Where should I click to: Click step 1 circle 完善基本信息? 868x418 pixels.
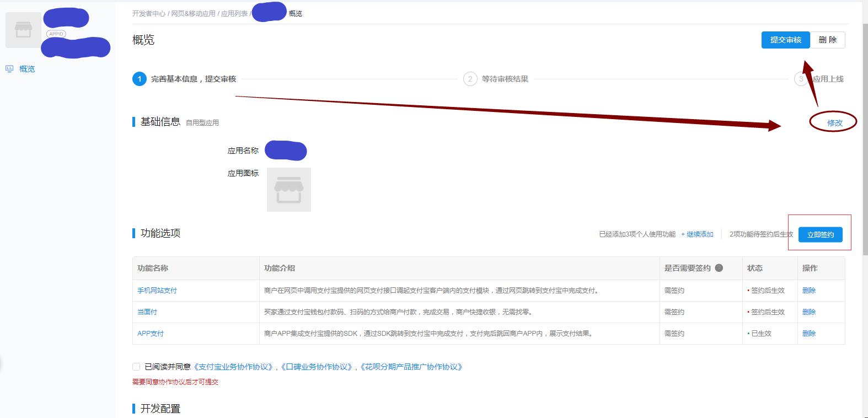[140, 79]
